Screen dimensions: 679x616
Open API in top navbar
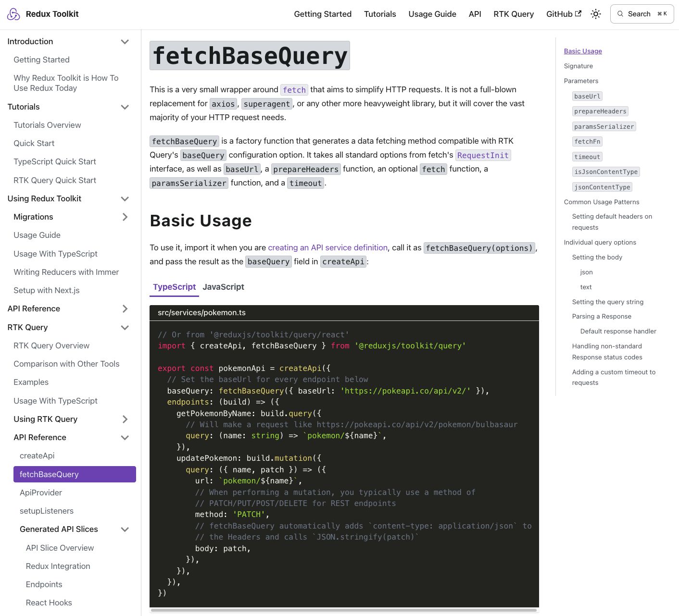475,14
